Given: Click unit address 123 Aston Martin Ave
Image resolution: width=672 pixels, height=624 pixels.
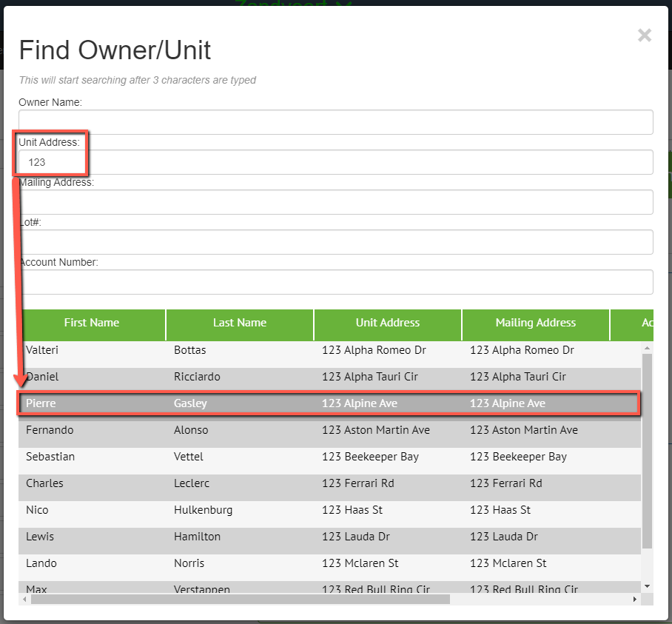Looking at the screenshot, I should coord(375,430).
